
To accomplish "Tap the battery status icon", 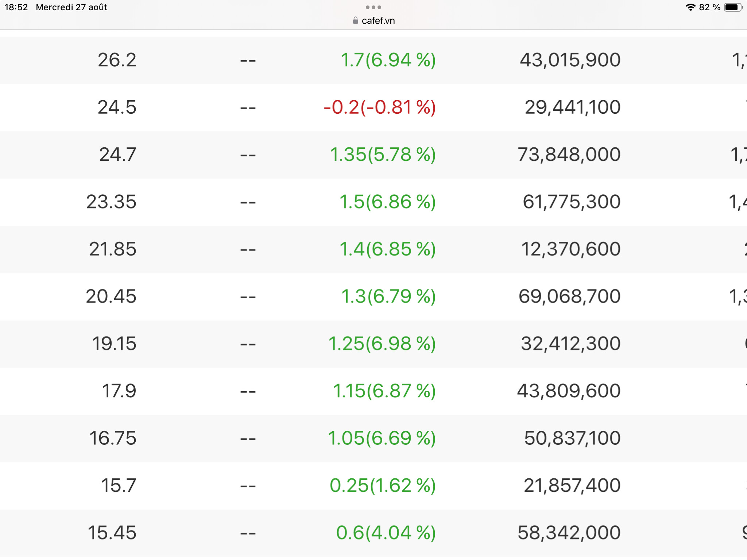I will click(x=733, y=7).
